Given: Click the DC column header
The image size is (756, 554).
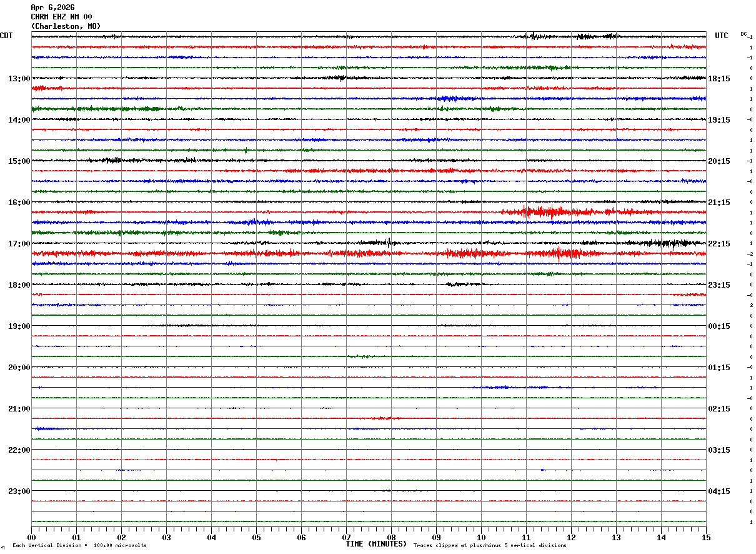Looking at the screenshot, I should (x=744, y=34).
